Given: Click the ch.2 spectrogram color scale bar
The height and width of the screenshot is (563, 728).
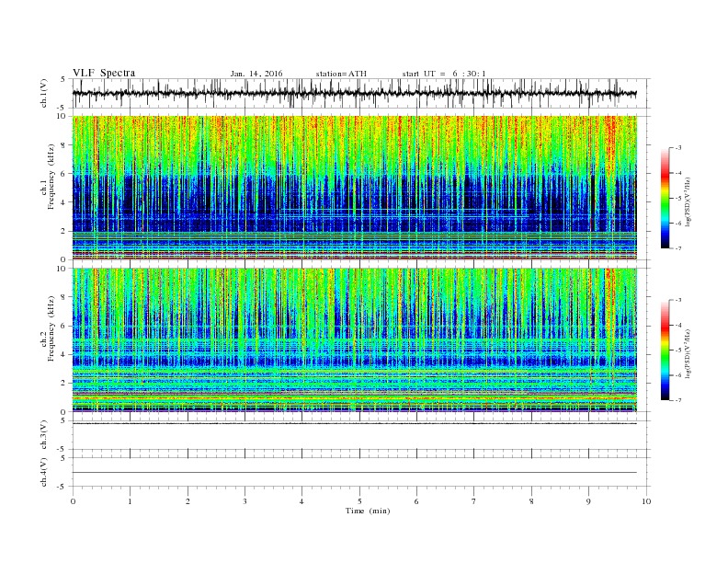Looking at the screenshot, I should pos(665,350).
